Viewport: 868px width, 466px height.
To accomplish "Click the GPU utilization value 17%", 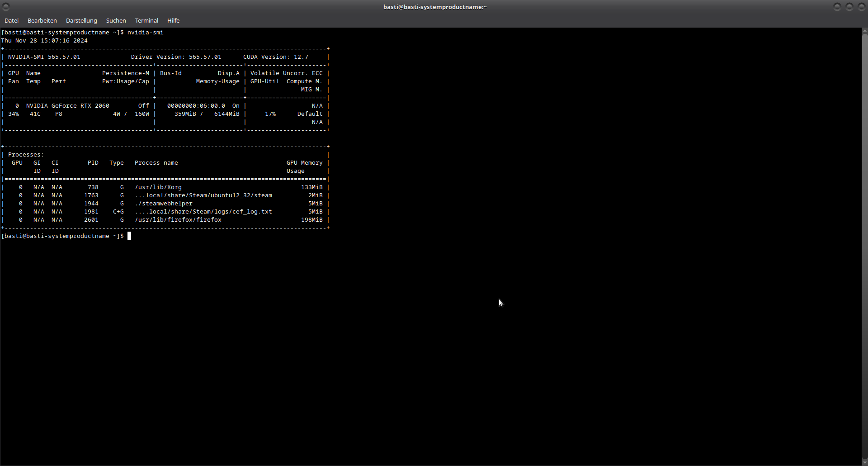I will pos(270,114).
